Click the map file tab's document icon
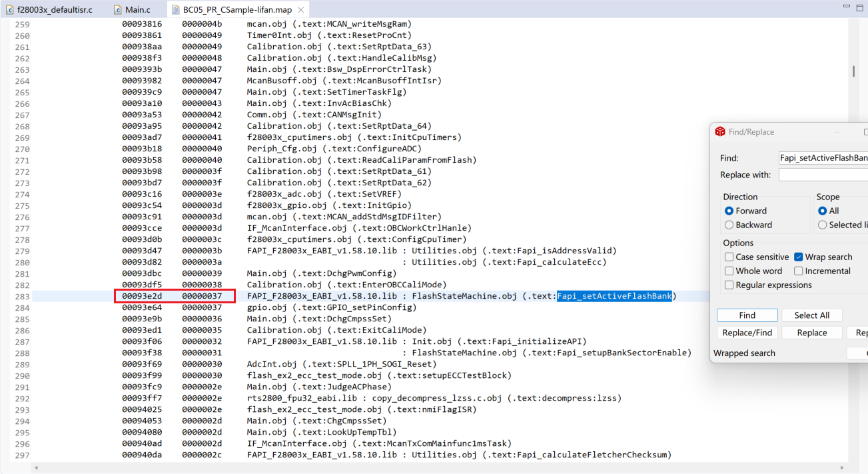The image size is (868, 474). [175, 10]
